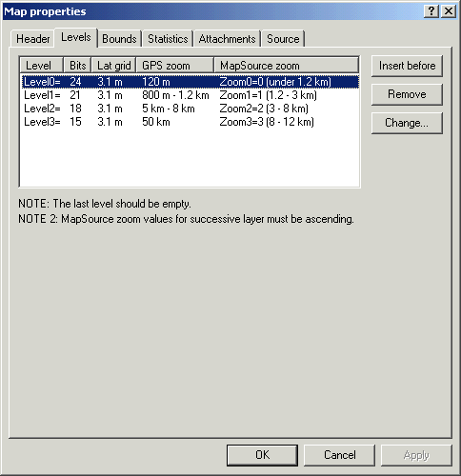This screenshot has height=476, width=461.
Task: Go to the Attachments tab
Action: (x=227, y=39)
